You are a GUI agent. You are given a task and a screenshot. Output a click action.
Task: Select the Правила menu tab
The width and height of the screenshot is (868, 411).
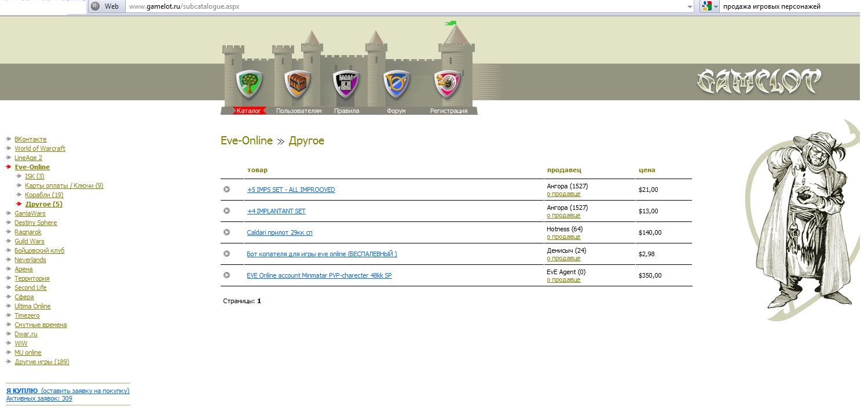tap(347, 111)
